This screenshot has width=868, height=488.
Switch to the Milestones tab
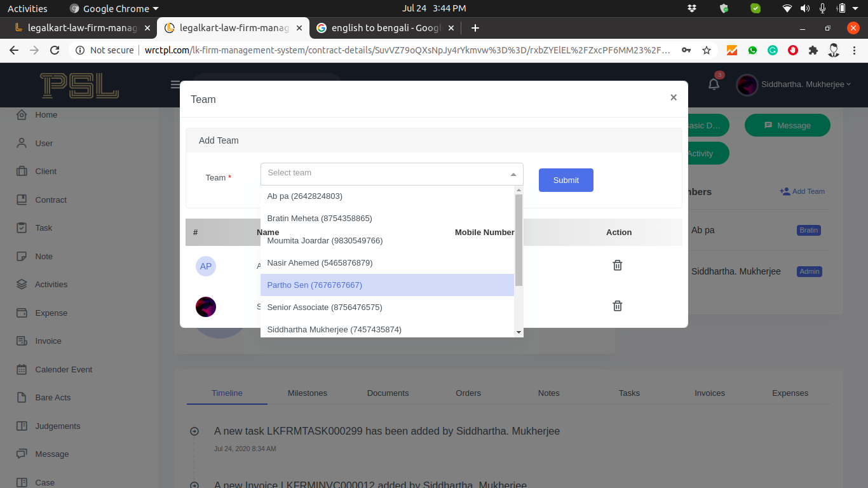(307, 393)
